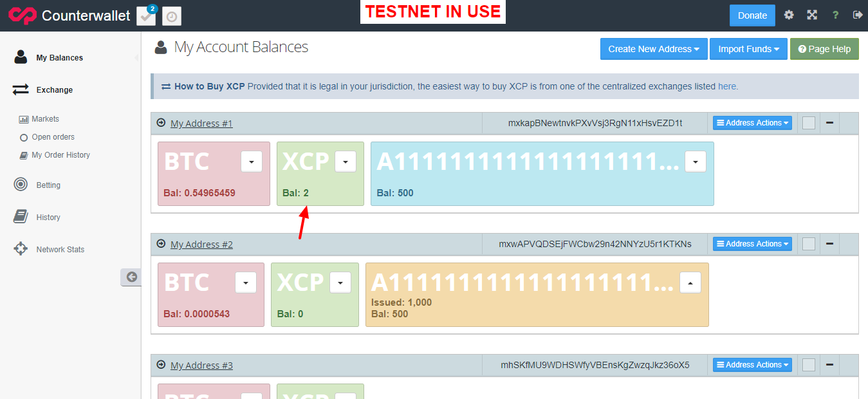Collapse My Address #3 with minus icon
Viewport: 868px width, 399px height.
(830, 365)
